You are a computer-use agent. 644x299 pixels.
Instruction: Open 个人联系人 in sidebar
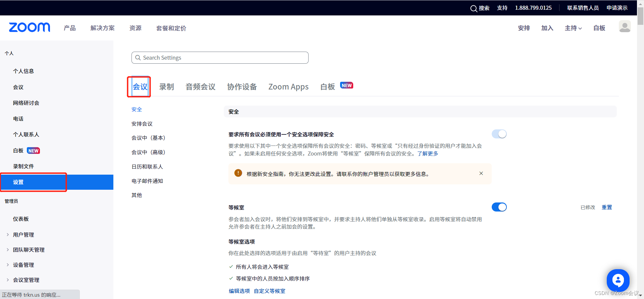click(26, 134)
